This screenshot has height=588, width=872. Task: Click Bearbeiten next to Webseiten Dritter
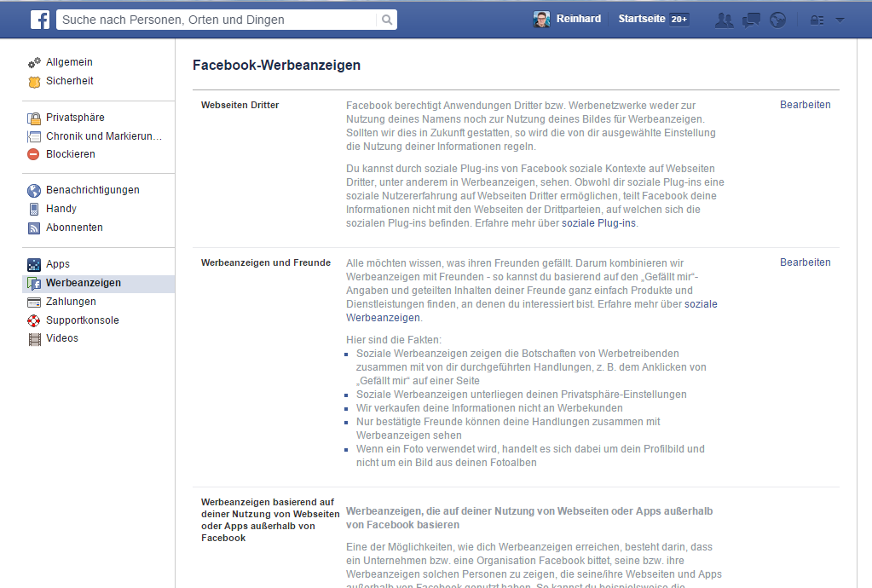tap(804, 104)
